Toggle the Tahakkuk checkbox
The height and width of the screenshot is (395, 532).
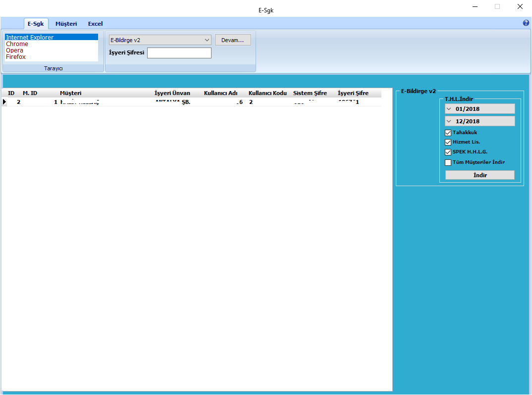[448, 133]
